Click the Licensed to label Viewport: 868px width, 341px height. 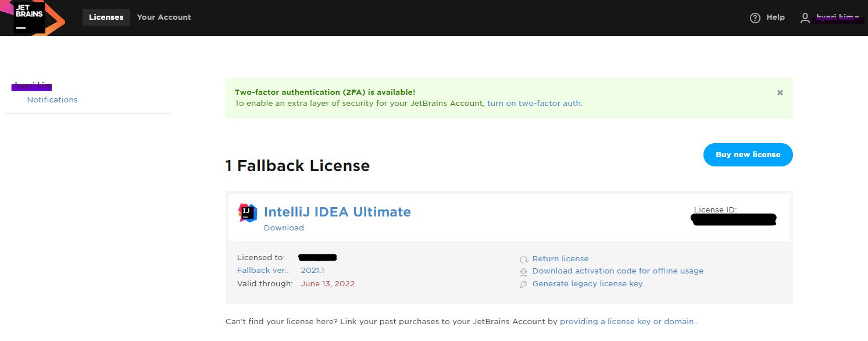(x=261, y=257)
